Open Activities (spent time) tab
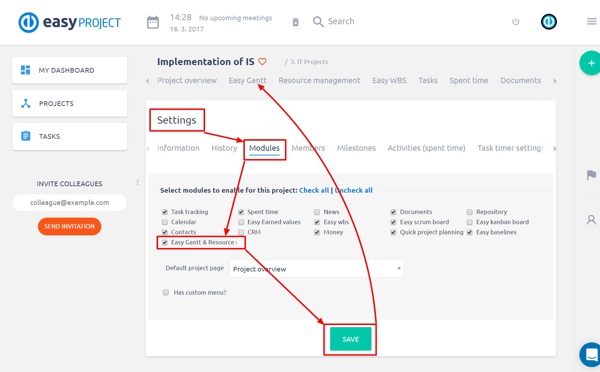600x372 pixels. click(426, 148)
